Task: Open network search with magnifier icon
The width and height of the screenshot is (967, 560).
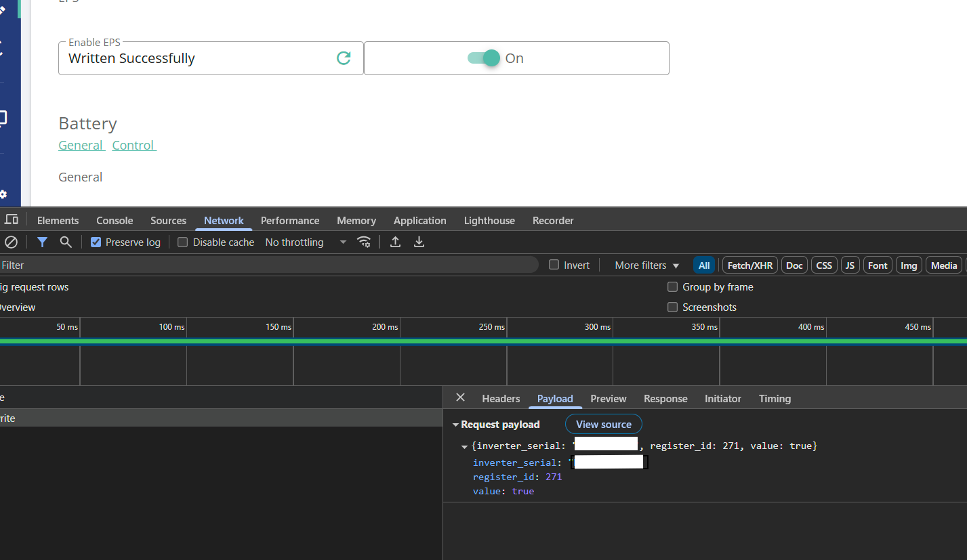Action: (66, 242)
